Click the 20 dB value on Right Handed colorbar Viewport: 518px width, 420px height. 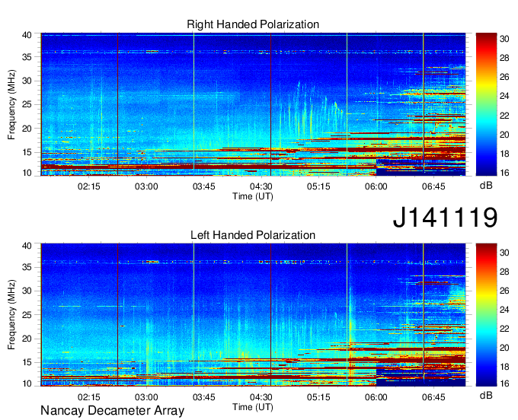coord(504,135)
